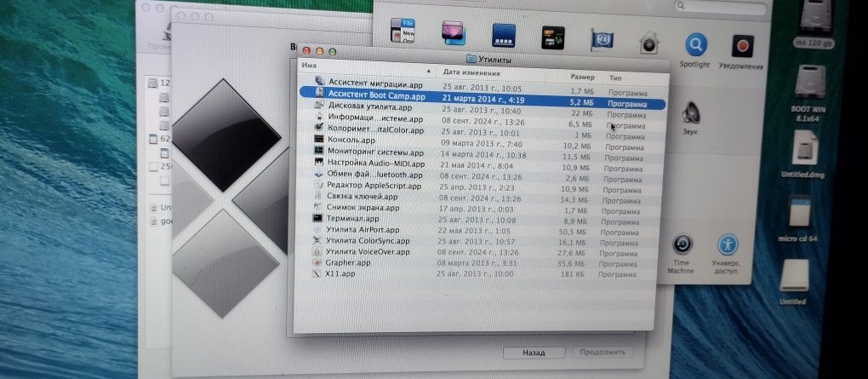Select the Утилита ColorSync.app row name

click(x=368, y=240)
